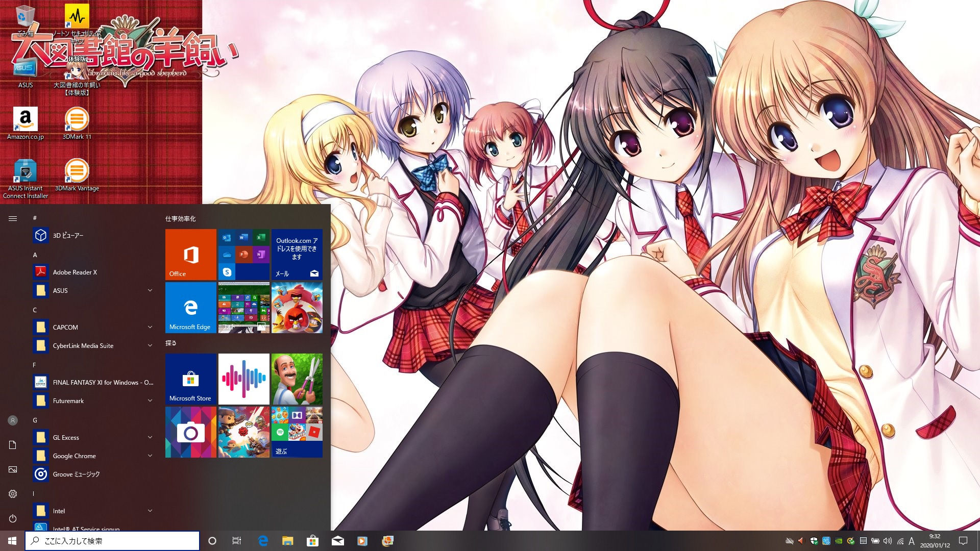980x551 pixels.
Task: Open the cartoon battle game tile
Action: click(x=244, y=432)
